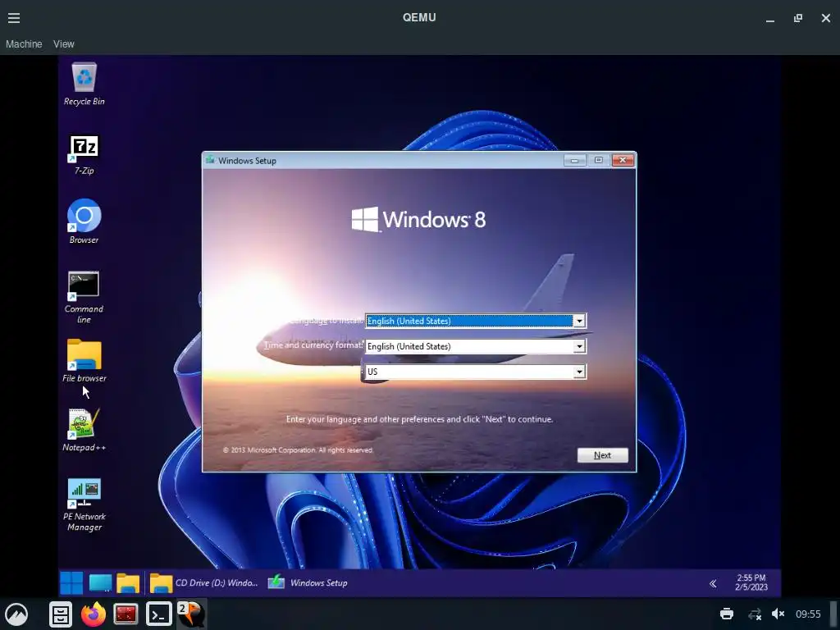Image resolution: width=840 pixels, height=630 pixels.
Task: Switch to Windows Setup taskbar item
Action: (x=308, y=583)
